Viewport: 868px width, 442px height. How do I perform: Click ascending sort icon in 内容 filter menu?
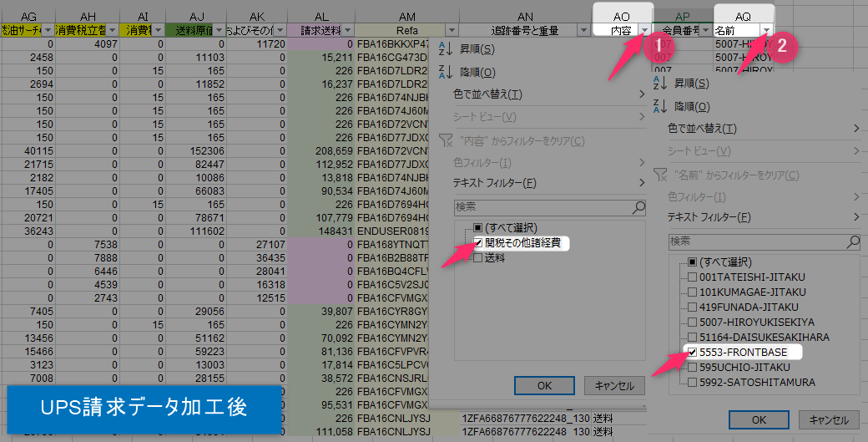coord(445,48)
